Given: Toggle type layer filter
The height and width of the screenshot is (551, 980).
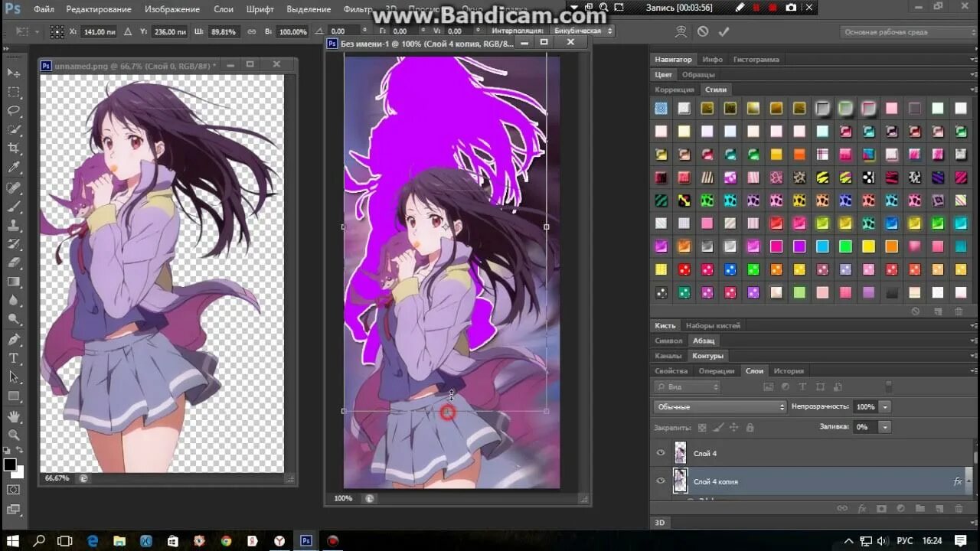Looking at the screenshot, I should [803, 387].
